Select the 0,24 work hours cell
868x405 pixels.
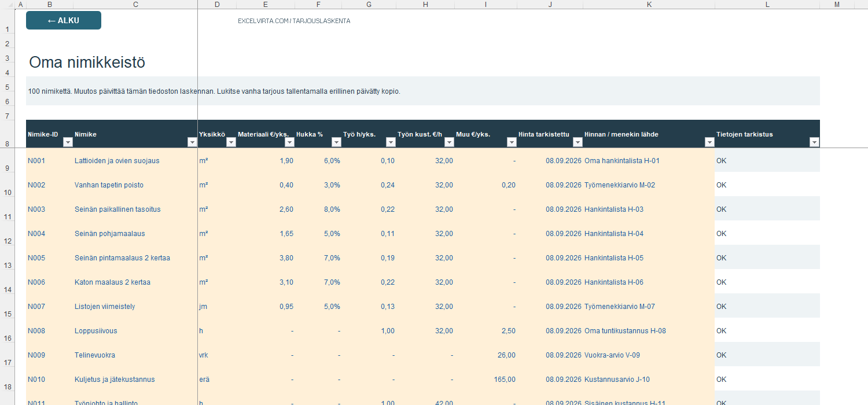[369, 185]
